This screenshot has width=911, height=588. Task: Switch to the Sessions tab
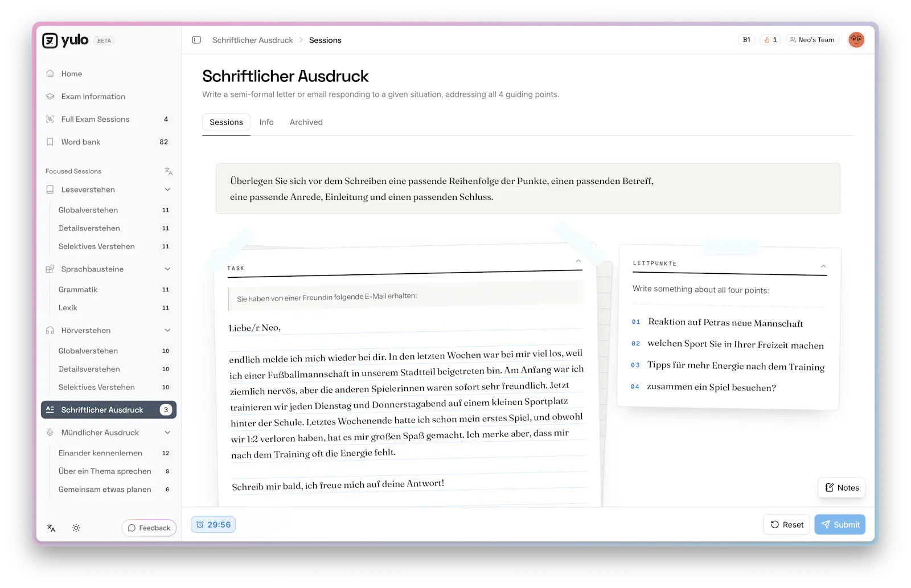tap(226, 122)
